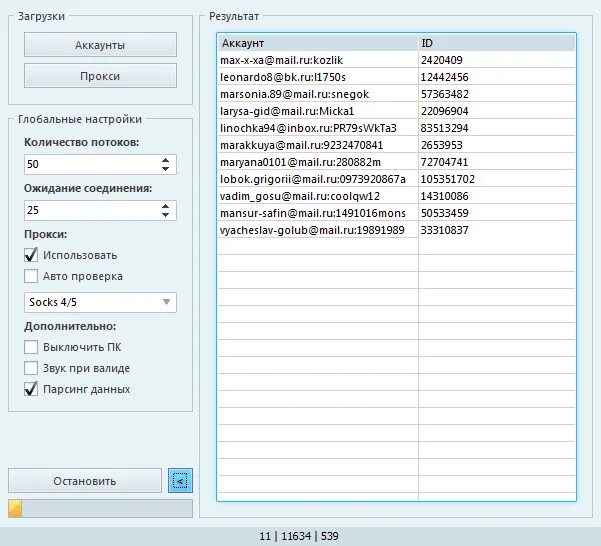Image resolution: width=601 pixels, height=546 pixels.
Task: Click ID cell 12442456
Action: pyautogui.click(x=497, y=77)
